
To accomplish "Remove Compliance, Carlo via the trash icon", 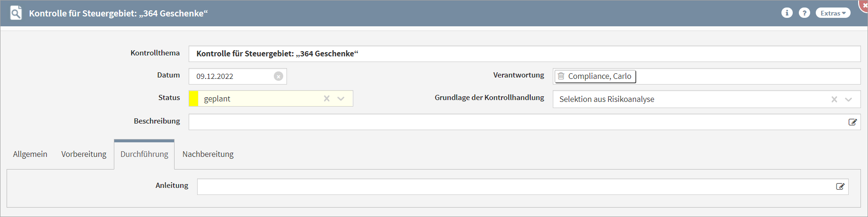I will point(561,76).
